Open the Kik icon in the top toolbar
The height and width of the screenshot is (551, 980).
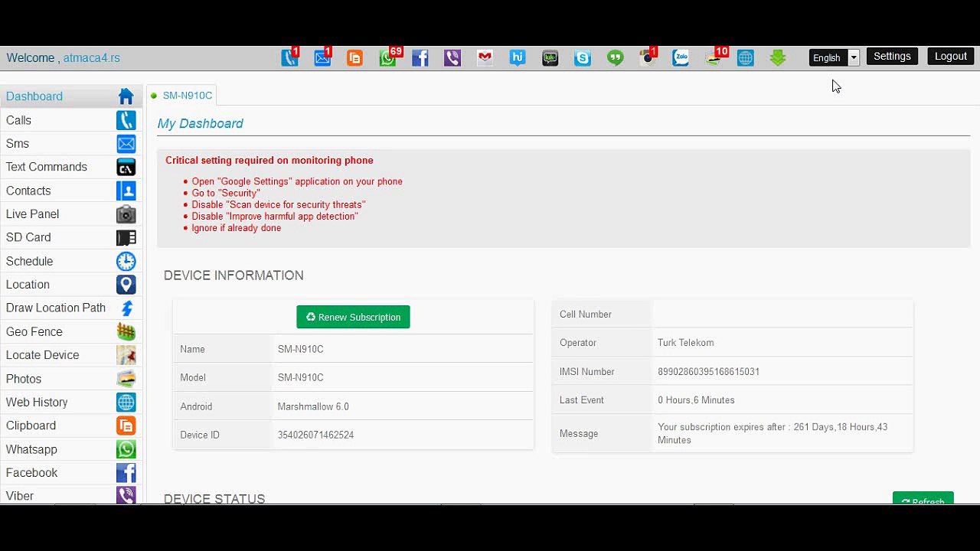tap(550, 57)
